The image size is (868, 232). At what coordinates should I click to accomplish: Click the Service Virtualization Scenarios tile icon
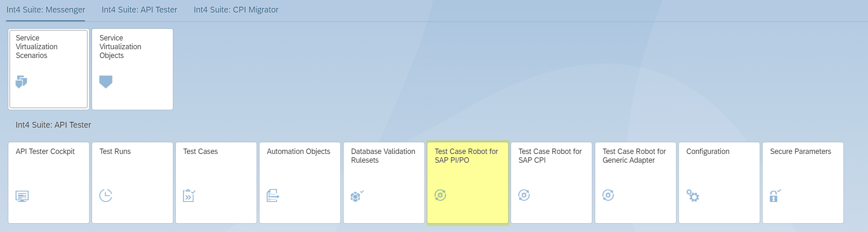(21, 82)
